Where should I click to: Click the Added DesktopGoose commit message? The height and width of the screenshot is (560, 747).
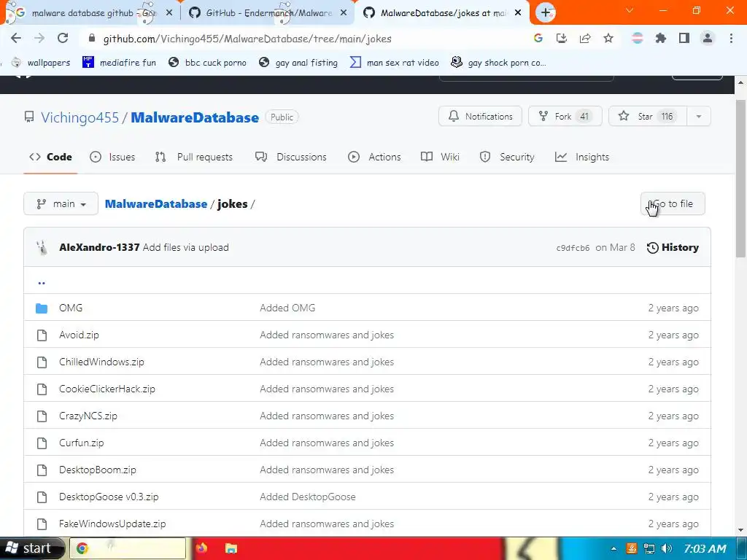pos(308,497)
